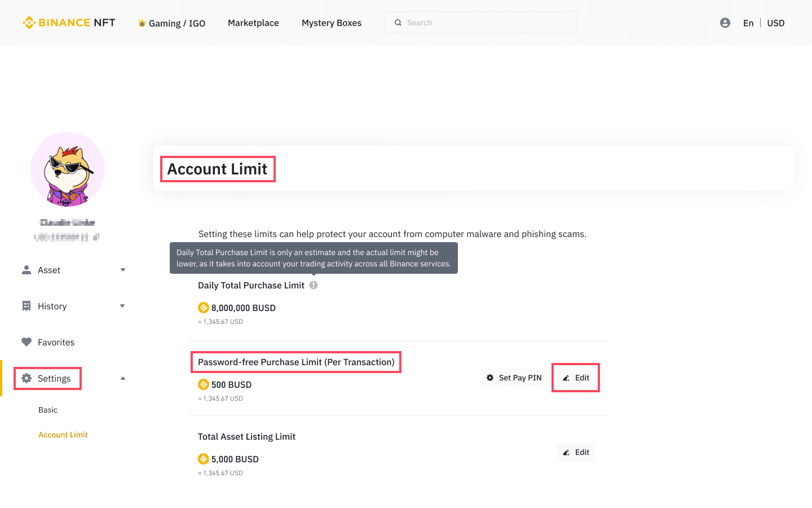Click the Asset person icon
The image size is (812, 508).
pyautogui.click(x=27, y=270)
